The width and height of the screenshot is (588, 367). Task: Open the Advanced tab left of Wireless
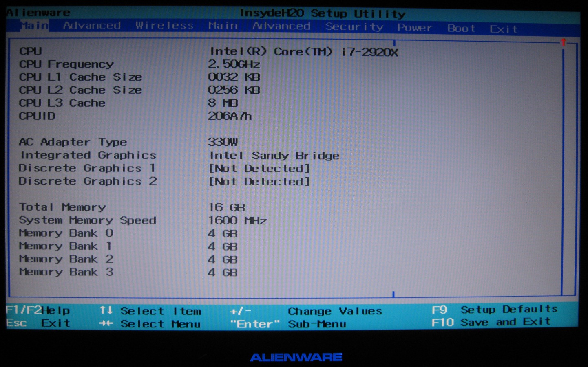click(92, 25)
